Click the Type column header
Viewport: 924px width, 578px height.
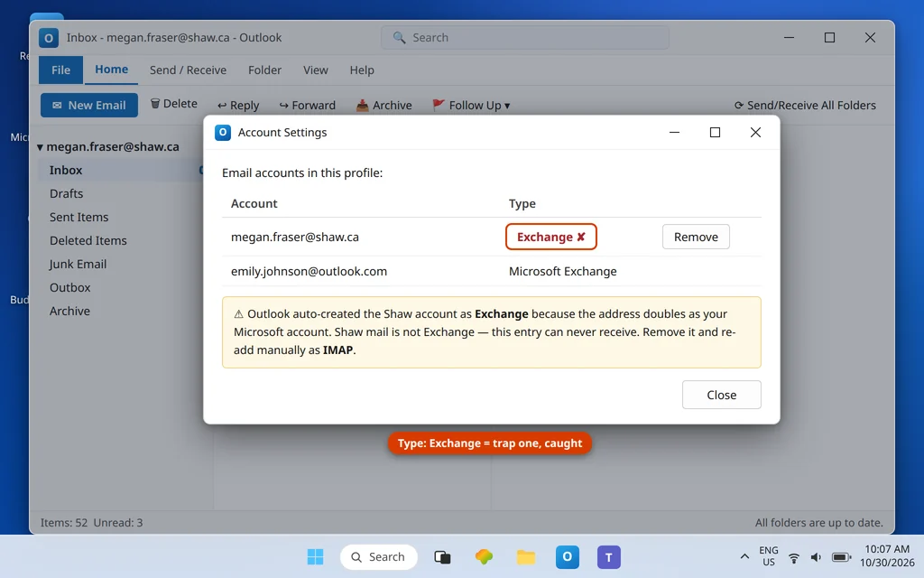pyautogui.click(x=522, y=203)
